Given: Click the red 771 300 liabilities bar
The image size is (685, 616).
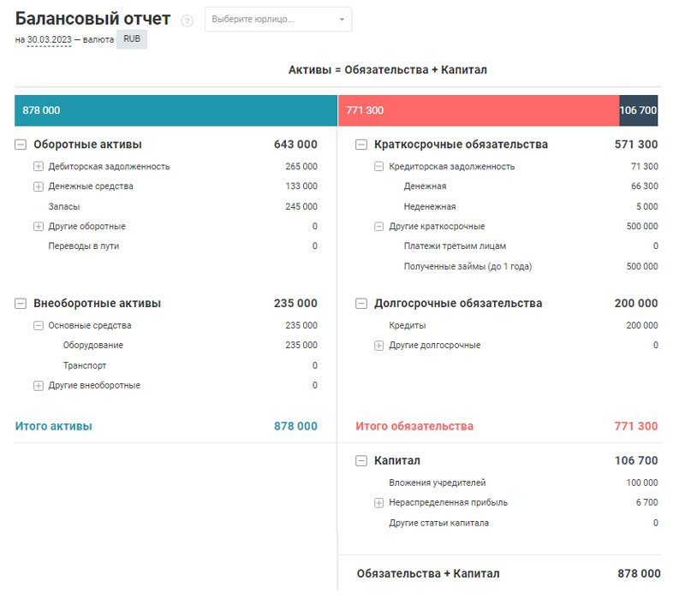Looking at the screenshot, I should point(478,110).
